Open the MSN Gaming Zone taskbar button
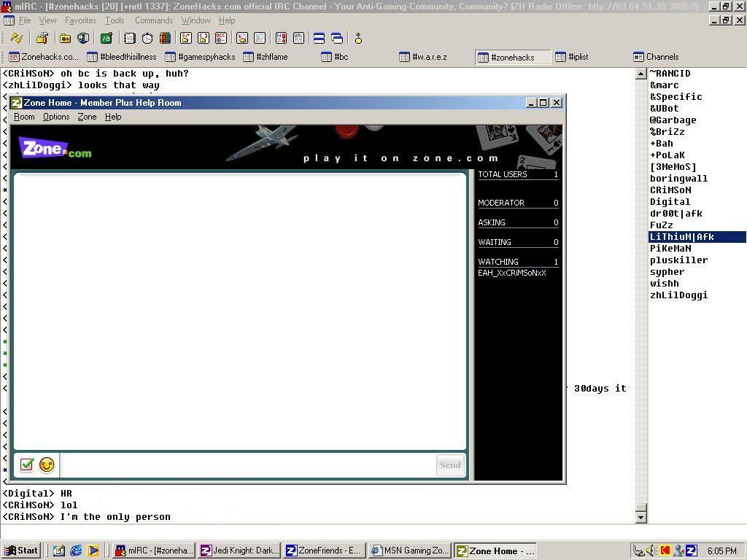The height and width of the screenshot is (560, 747). pyautogui.click(x=410, y=551)
